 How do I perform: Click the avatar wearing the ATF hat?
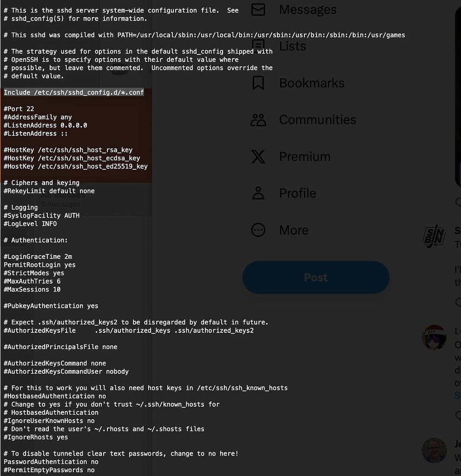click(434, 337)
